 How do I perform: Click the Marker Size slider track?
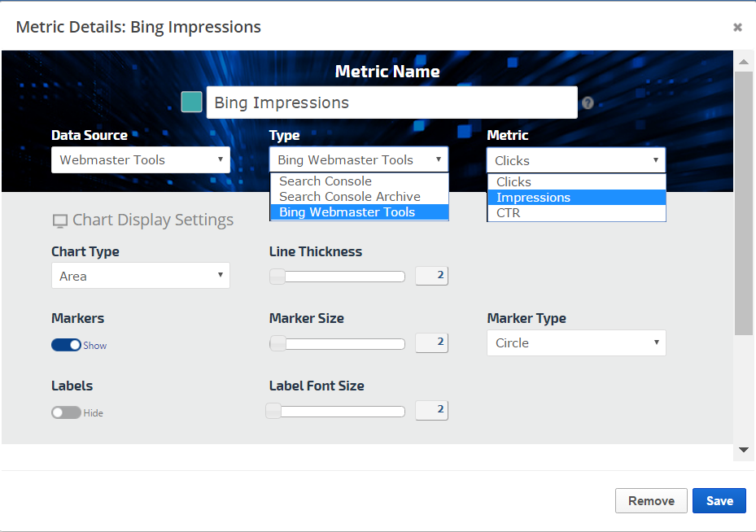coord(342,343)
